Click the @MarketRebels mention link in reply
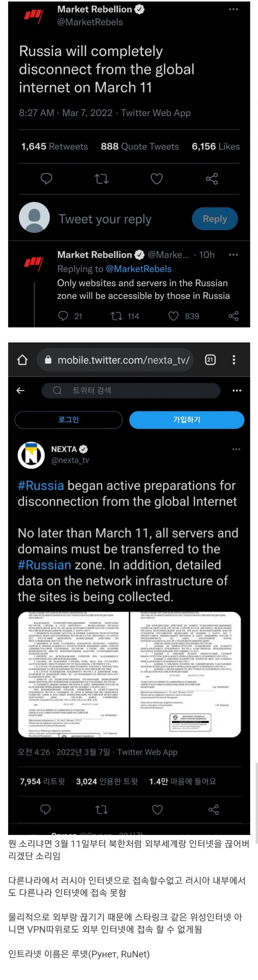The height and width of the screenshot is (980, 258). pyautogui.click(x=139, y=269)
